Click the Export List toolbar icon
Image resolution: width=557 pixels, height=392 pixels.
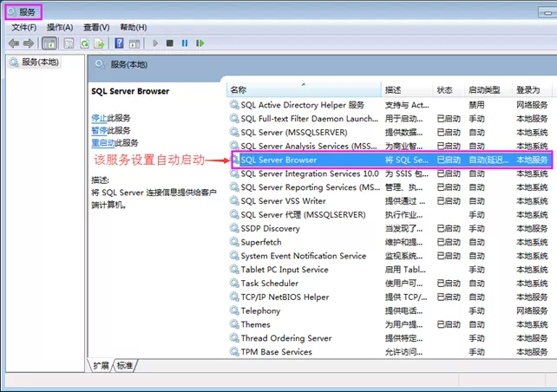coord(100,42)
